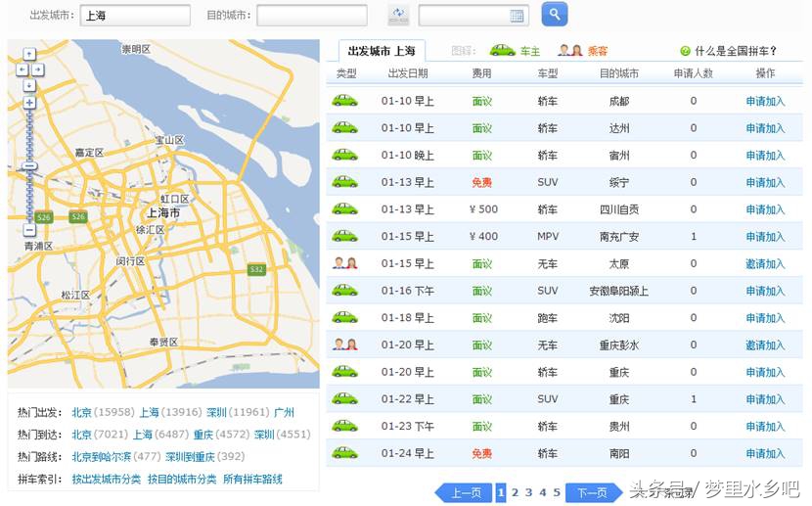
Task: Click the car icon in 绥宁 row
Action: (x=345, y=182)
